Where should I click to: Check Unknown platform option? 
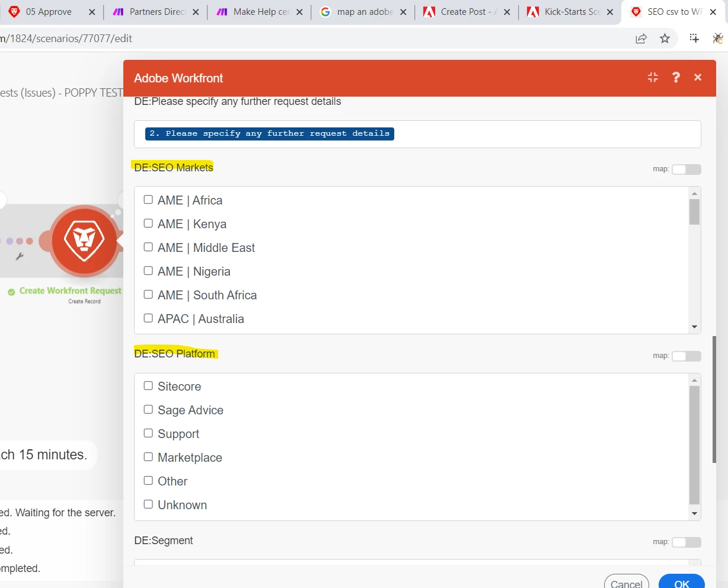click(x=148, y=504)
